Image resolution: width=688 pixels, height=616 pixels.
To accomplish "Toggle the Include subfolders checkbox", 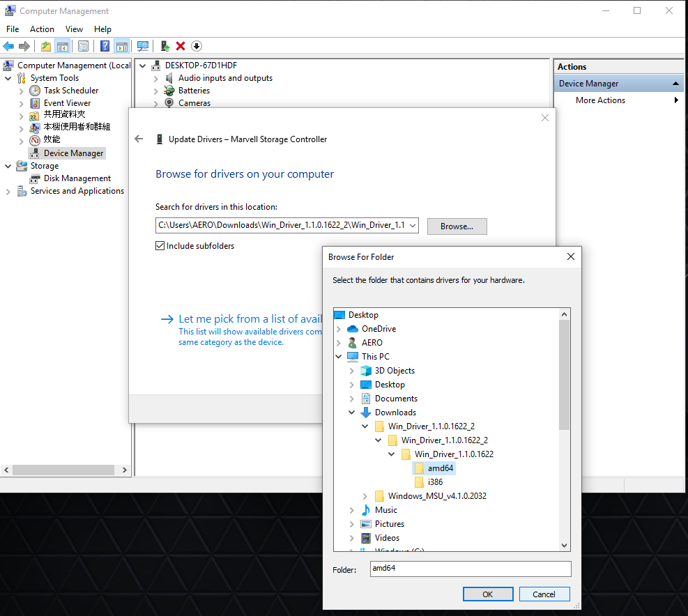I will [160, 246].
